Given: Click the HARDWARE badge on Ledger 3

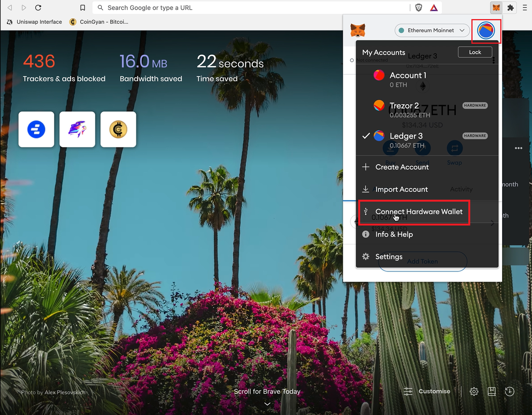Looking at the screenshot, I should point(475,136).
